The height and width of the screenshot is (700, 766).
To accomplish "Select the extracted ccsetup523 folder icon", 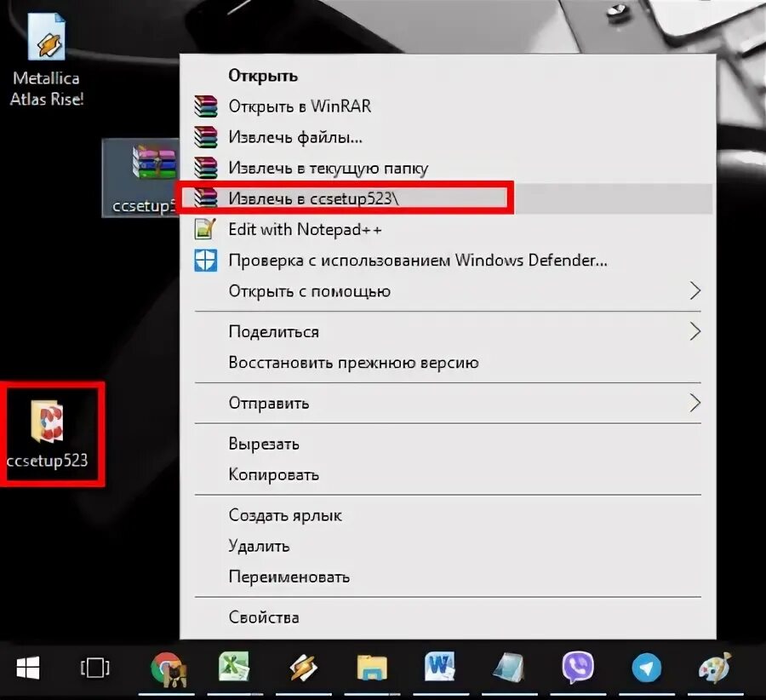I will pyautogui.click(x=48, y=434).
